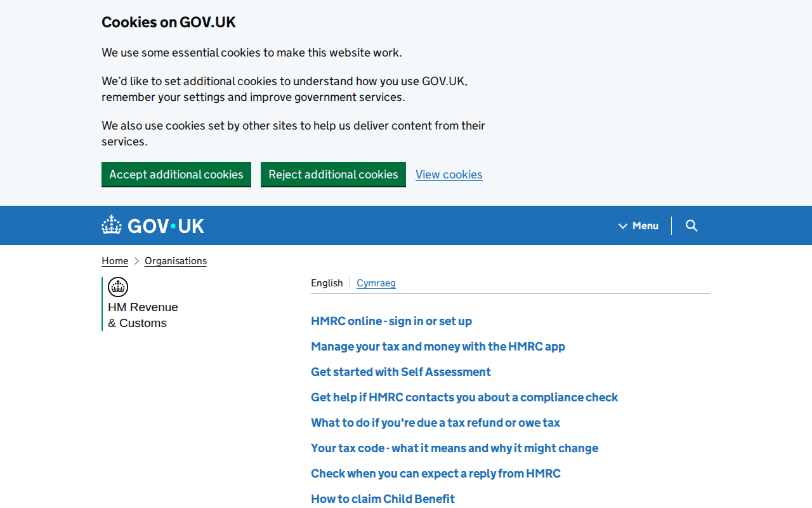Open Your tax code explanation page

pos(454,448)
